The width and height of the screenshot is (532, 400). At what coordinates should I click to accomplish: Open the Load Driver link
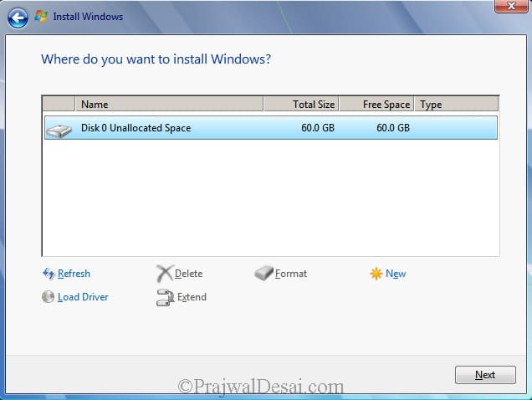83,297
